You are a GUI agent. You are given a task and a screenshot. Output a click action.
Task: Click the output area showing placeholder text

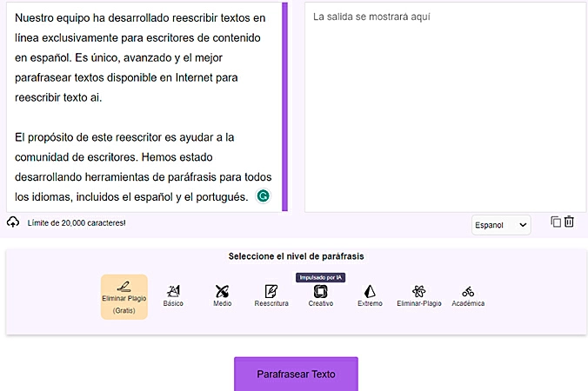(444, 104)
